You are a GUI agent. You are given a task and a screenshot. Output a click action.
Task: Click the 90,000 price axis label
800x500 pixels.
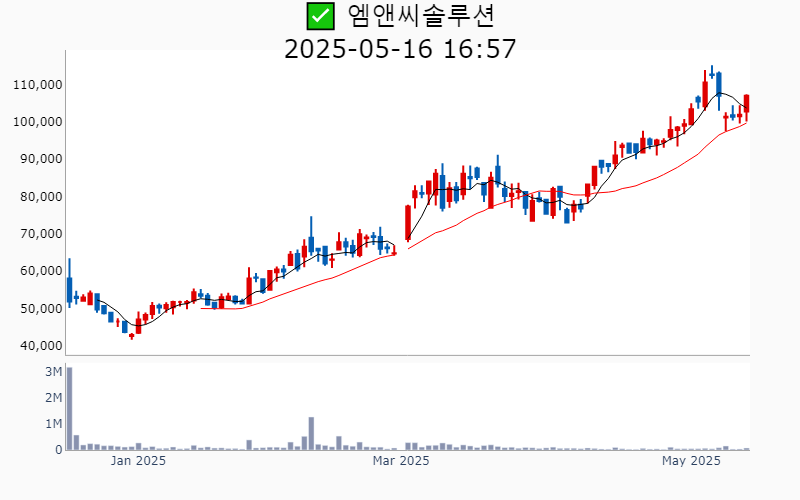click(x=41, y=159)
